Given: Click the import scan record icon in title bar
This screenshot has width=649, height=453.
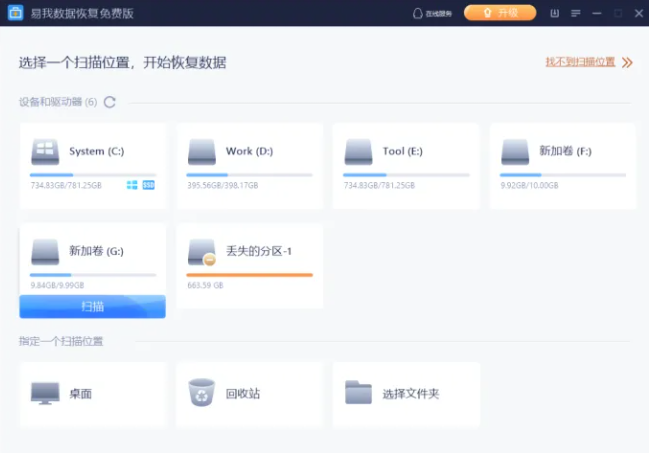Looking at the screenshot, I should pos(556,13).
